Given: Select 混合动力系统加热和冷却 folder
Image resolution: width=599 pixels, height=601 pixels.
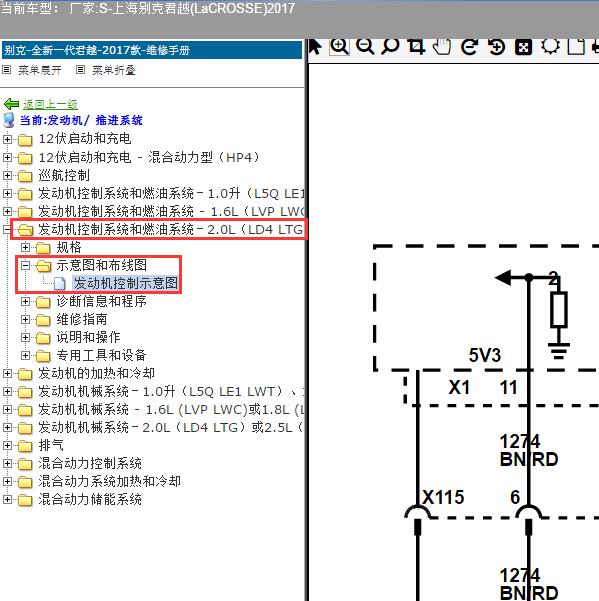Looking at the screenshot, I should pyautogui.click(x=109, y=481).
